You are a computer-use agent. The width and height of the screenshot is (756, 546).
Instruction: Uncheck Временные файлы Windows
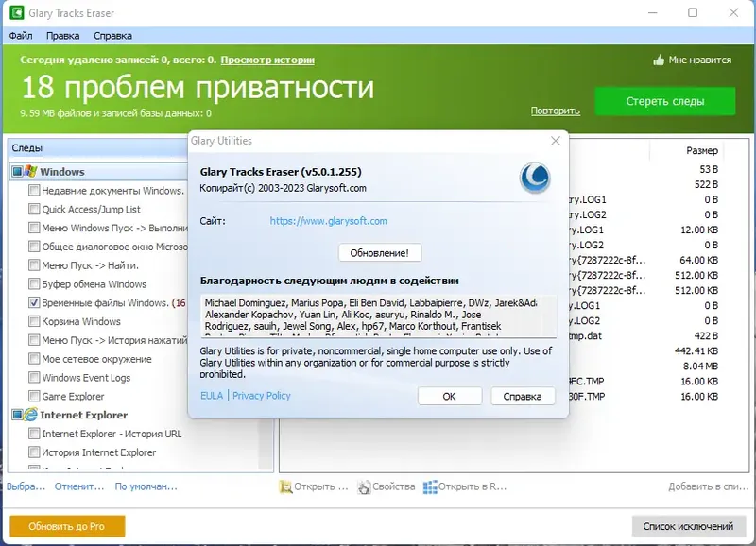point(34,302)
